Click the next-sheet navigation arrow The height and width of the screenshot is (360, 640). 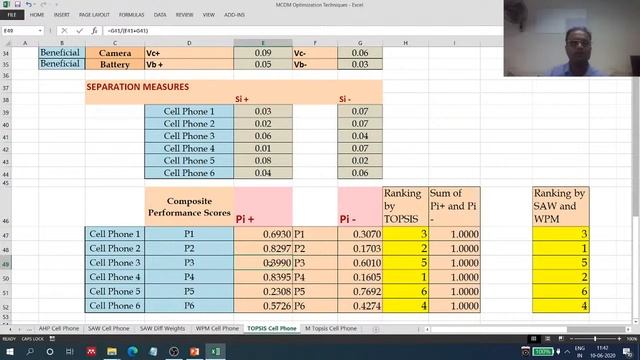pyautogui.click(x=19, y=329)
